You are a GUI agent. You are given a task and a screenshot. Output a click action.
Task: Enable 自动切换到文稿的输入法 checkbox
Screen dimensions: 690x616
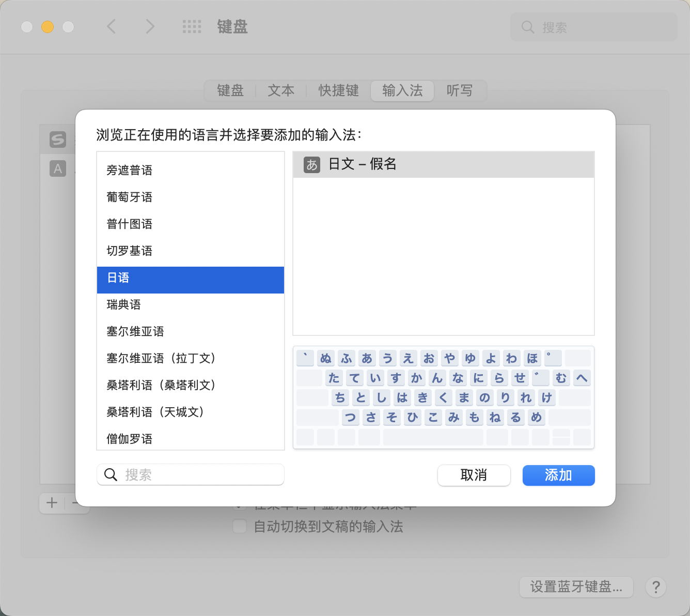coord(240,527)
